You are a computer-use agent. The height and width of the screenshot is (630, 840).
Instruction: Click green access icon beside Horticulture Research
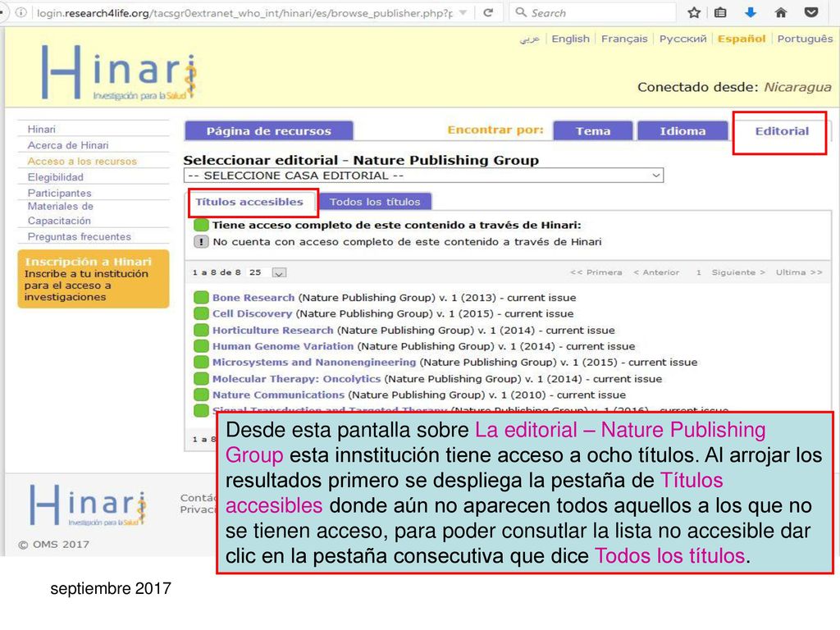[201, 330]
